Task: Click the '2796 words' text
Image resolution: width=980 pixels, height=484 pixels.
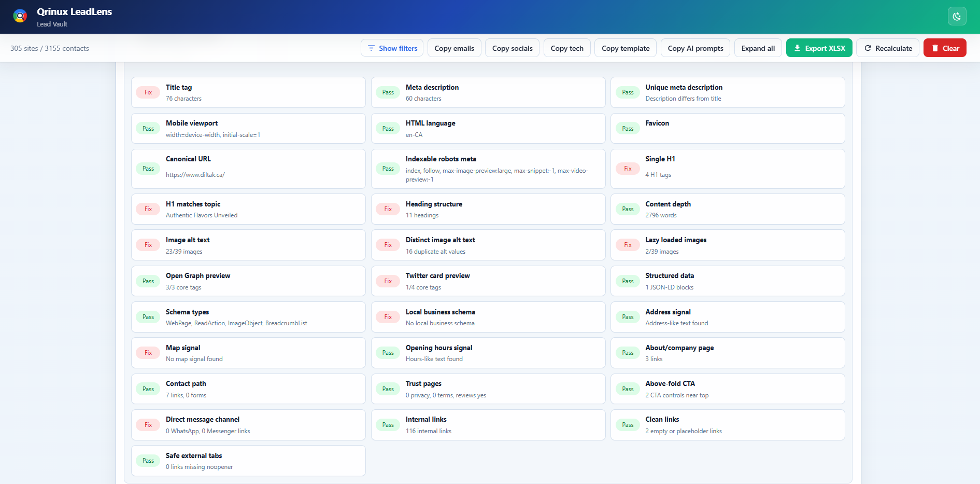Action: point(661,215)
